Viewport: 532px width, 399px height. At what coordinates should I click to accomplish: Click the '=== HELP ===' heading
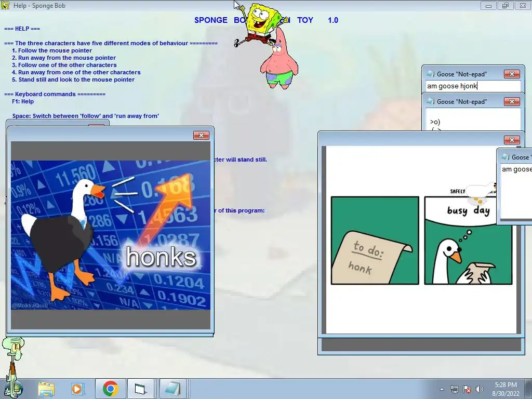click(22, 29)
